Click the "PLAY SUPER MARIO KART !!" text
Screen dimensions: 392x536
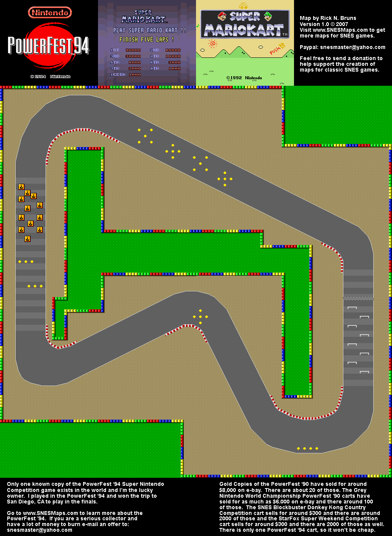point(150,30)
